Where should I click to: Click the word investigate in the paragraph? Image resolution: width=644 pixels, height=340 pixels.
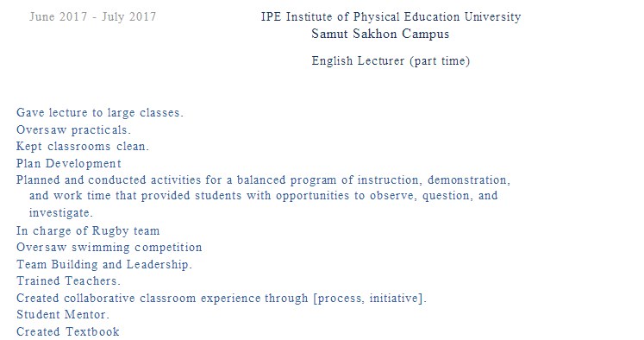point(59,213)
